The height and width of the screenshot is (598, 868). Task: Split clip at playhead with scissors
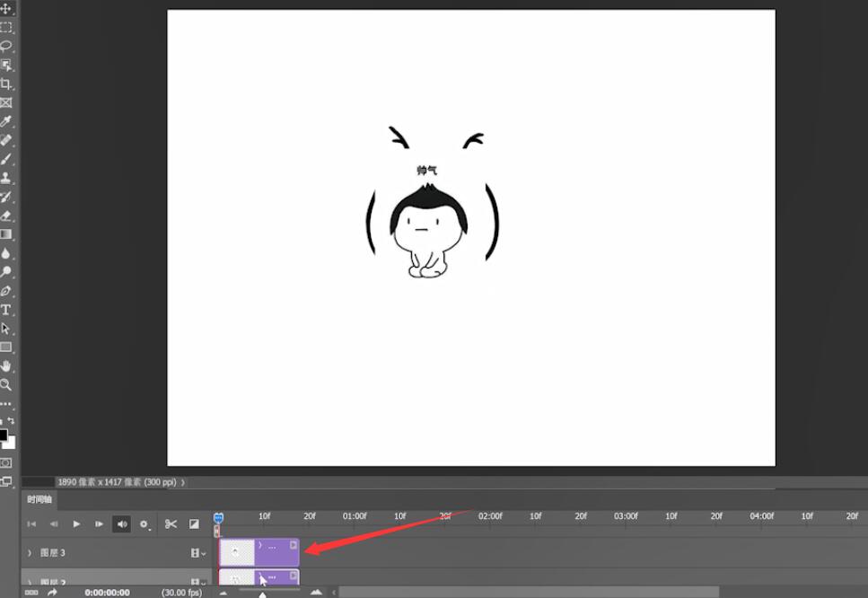[x=171, y=523]
